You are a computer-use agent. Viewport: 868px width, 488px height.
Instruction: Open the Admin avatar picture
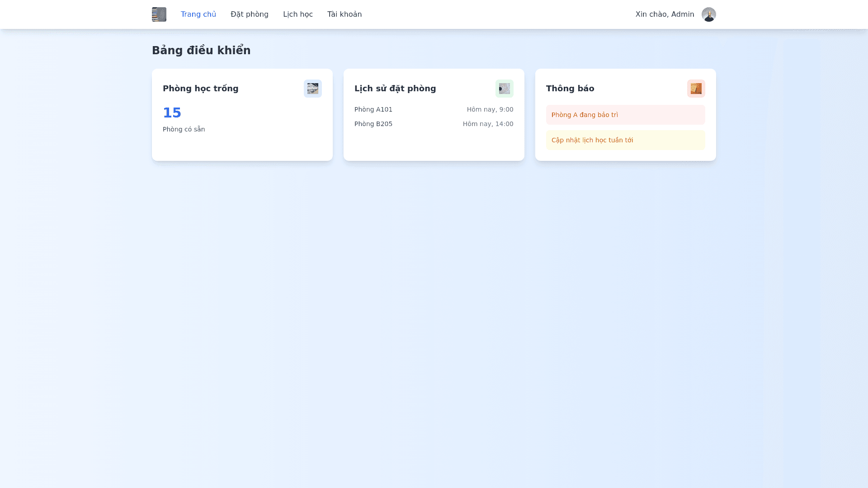pos(708,14)
